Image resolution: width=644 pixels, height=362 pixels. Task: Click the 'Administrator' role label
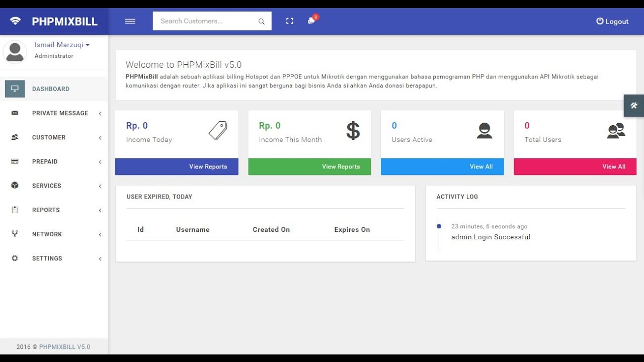tap(54, 56)
